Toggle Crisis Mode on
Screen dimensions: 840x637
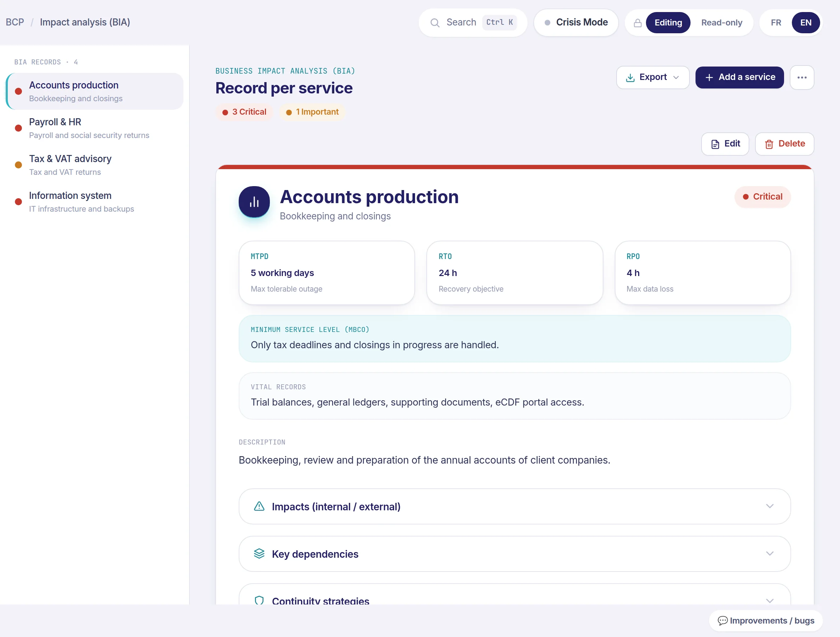[576, 23]
